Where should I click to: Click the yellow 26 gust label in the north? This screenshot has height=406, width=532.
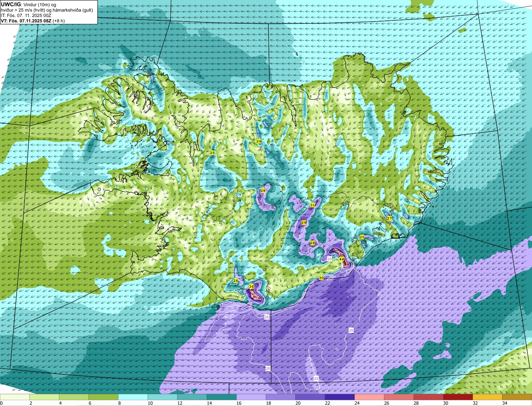259,141
